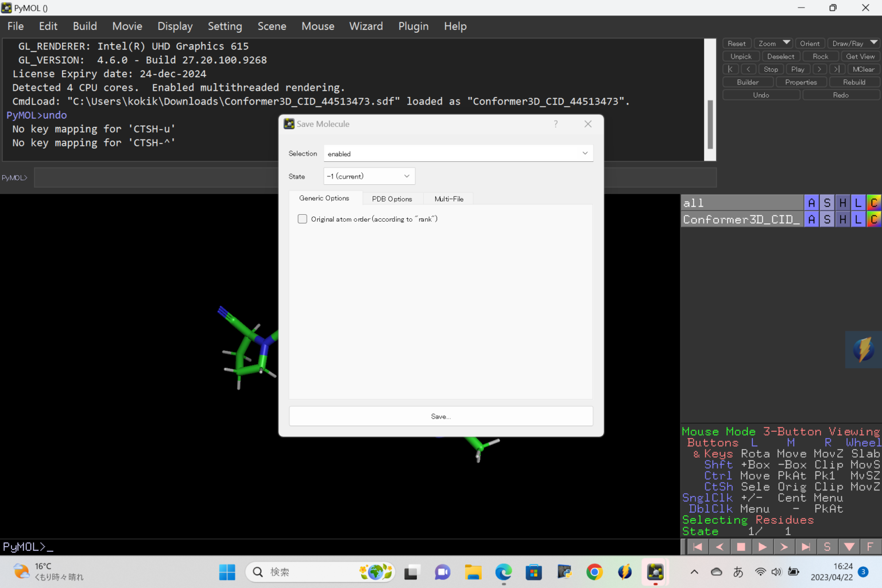Click the PyMOL lightning bolt logo
This screenshot has height=588, width=882.
tap(862, 349)
